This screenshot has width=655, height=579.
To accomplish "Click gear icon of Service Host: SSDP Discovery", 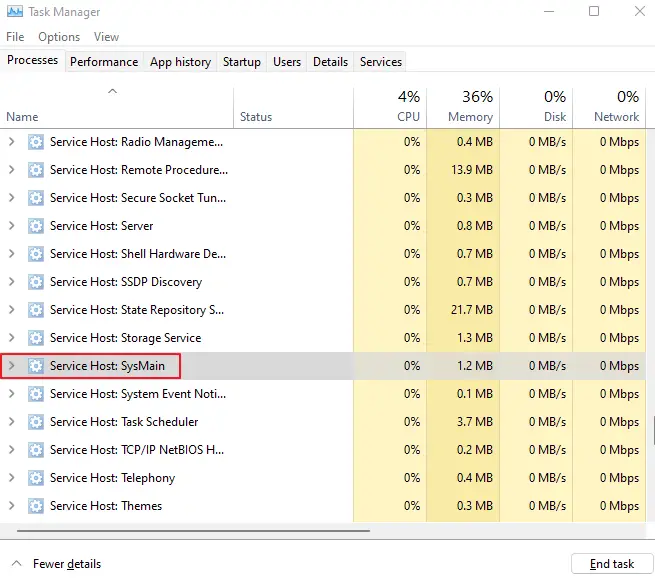I will click(x=36, y=282).
